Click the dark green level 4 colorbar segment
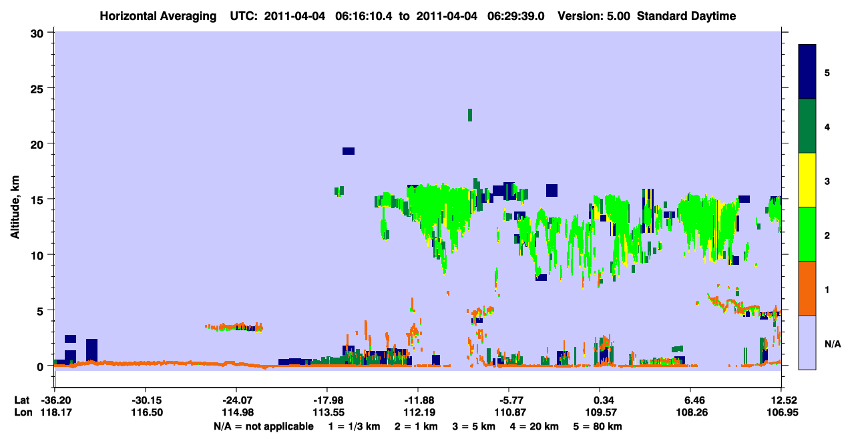Screen dimensions: 868x445 807,126
